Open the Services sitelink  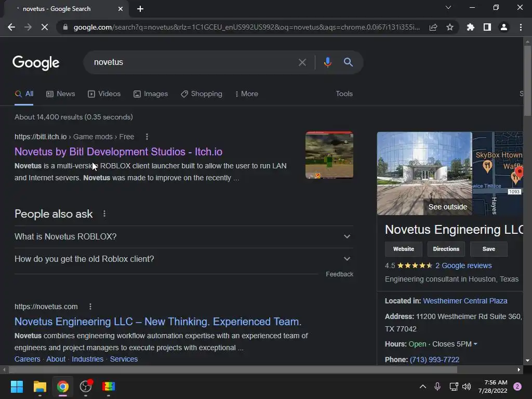tap(124, 359)
